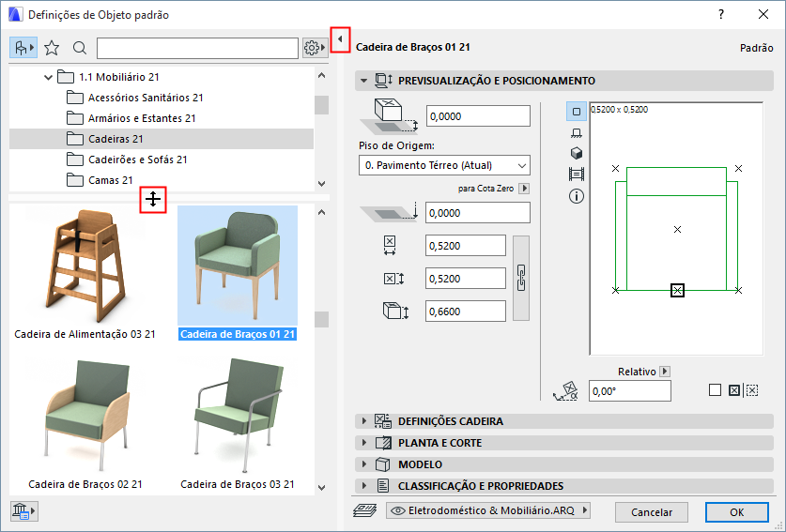The height and width of the screenshot is (532, 786).
Task: Open the library settings gear menu
Action: 315,48
